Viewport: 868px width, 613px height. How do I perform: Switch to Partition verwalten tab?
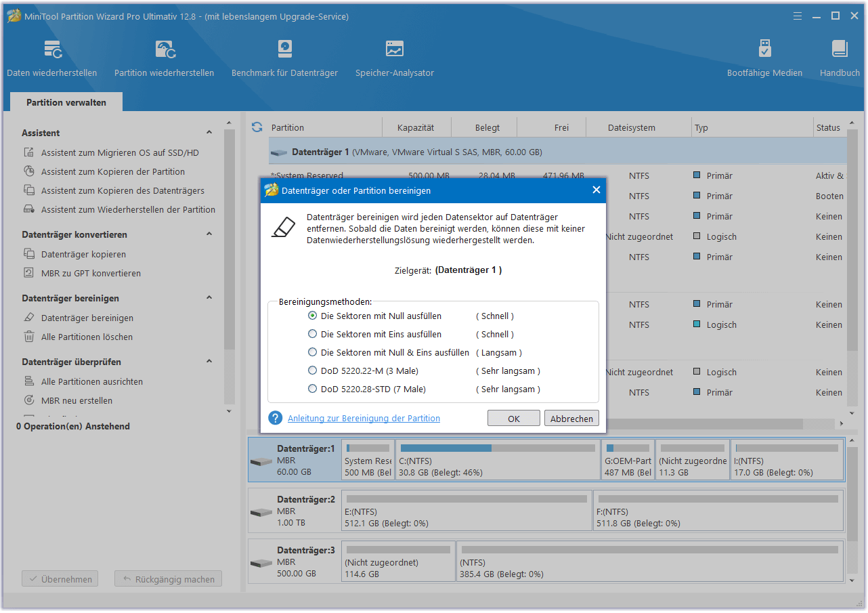click(x=66, y=102)
